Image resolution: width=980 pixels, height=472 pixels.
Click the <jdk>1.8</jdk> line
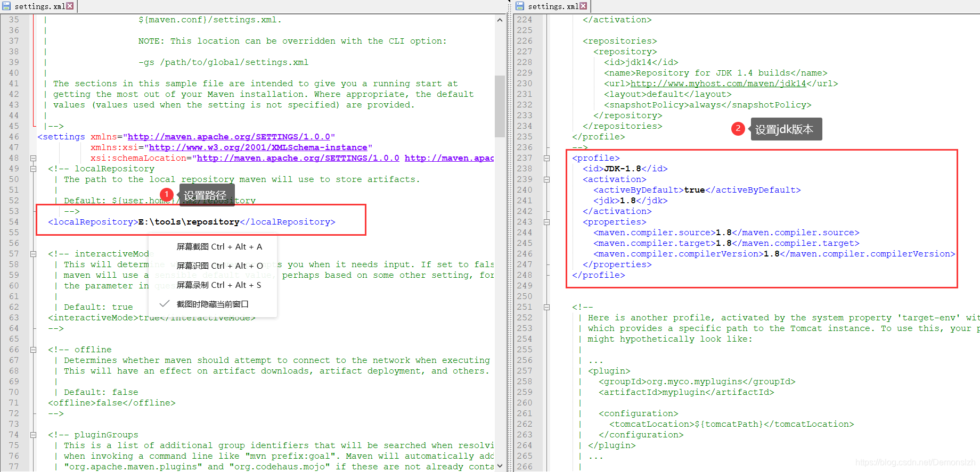coord(631,201)
